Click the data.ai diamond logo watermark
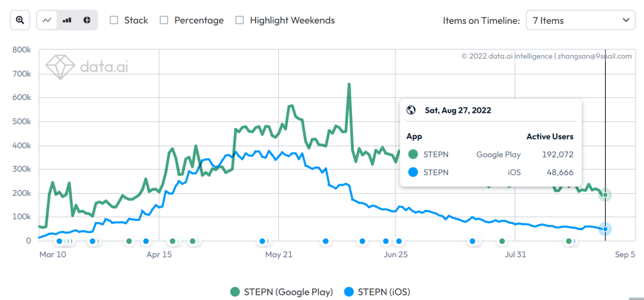The image size is (644, 300). [61, 67]
